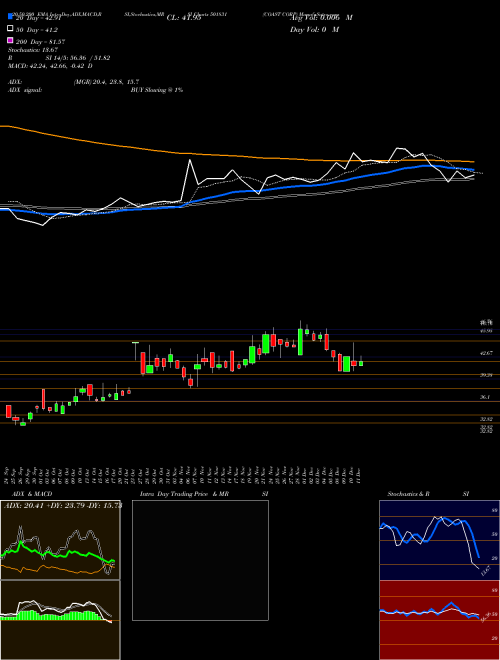Open the ADX indicator chart panel
Viewport: 500px width, 660px height.
coord(60,540)
